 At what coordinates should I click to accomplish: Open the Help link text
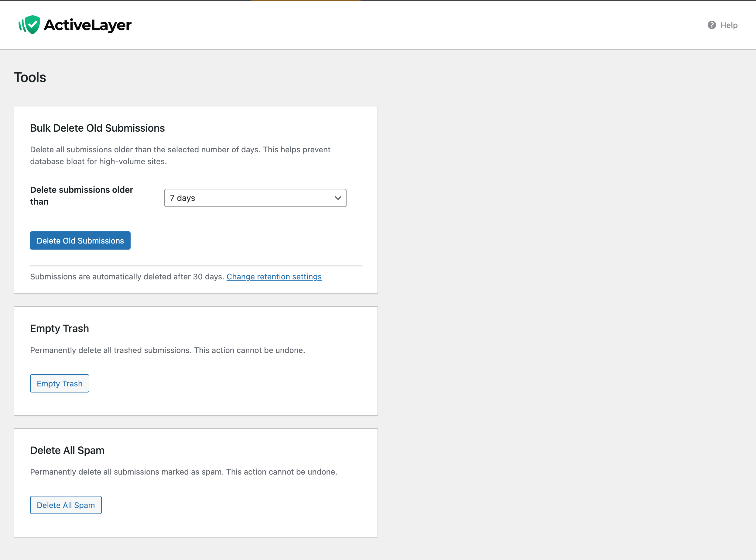[729, 25]
